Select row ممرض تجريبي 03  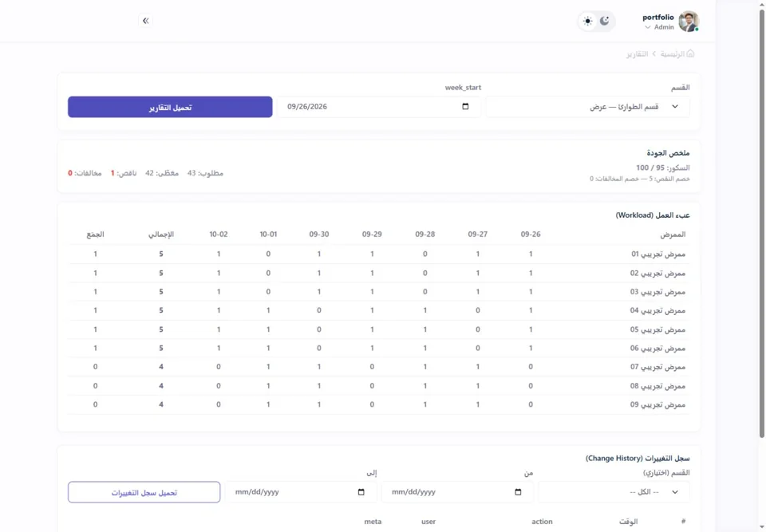click(379, 292)
